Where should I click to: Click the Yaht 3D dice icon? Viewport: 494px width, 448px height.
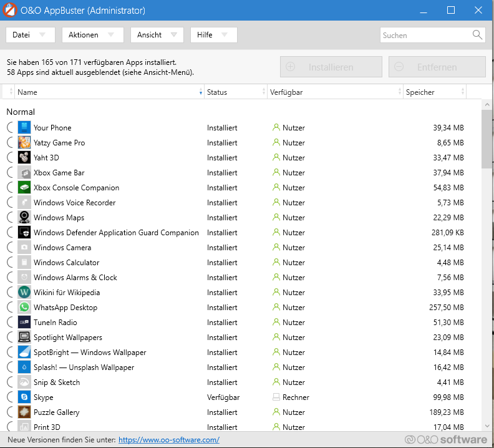[24, 158]
